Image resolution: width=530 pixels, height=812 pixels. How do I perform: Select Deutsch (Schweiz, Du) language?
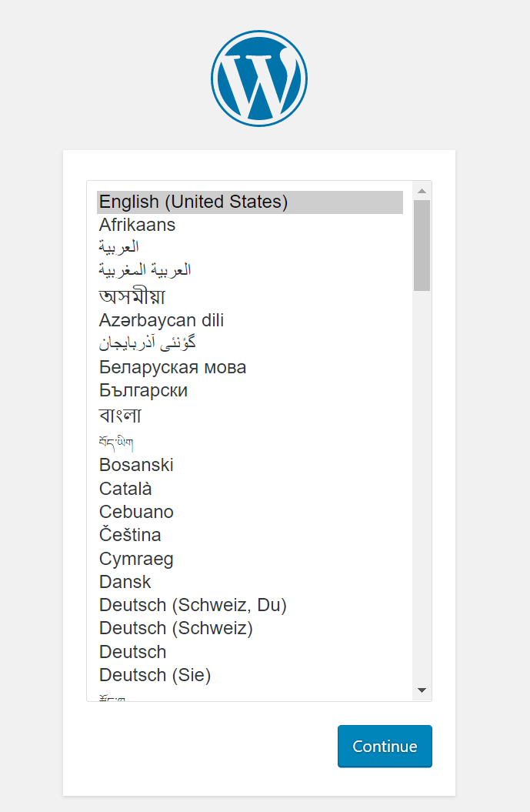pos(250,605)
